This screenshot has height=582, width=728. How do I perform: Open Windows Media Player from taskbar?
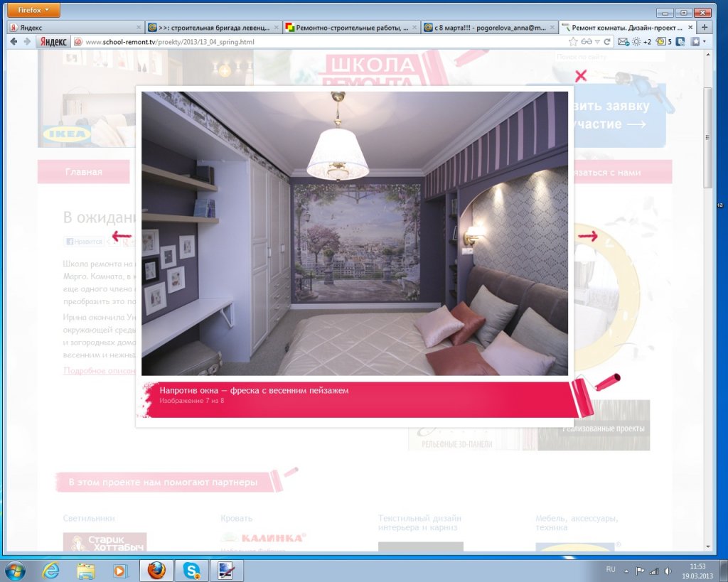pyautogui.click(x=119, y=571)
